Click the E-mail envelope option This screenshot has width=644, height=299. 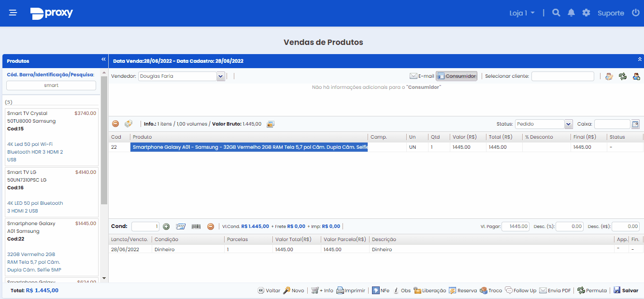[x=422, y=76]
